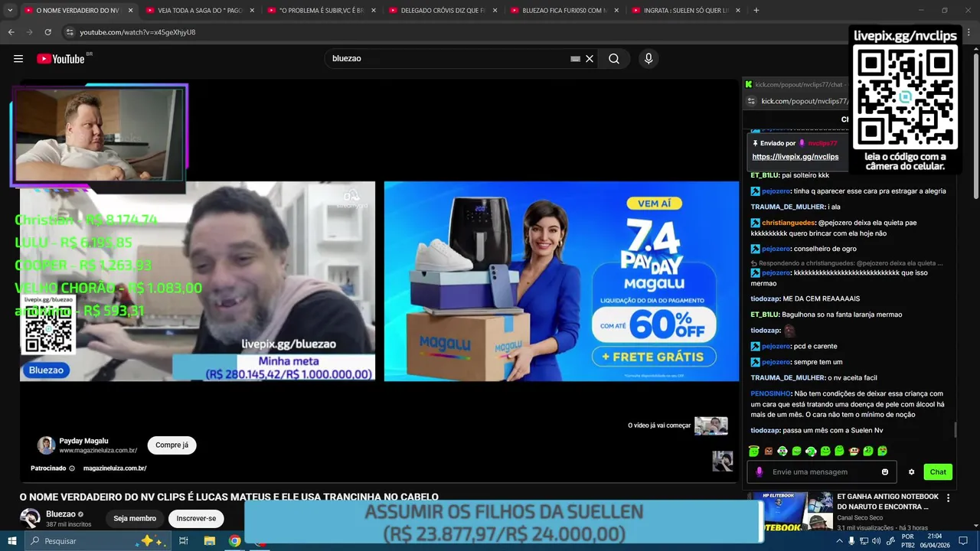
Task: Click the Seja membro button
Action: 135,519
